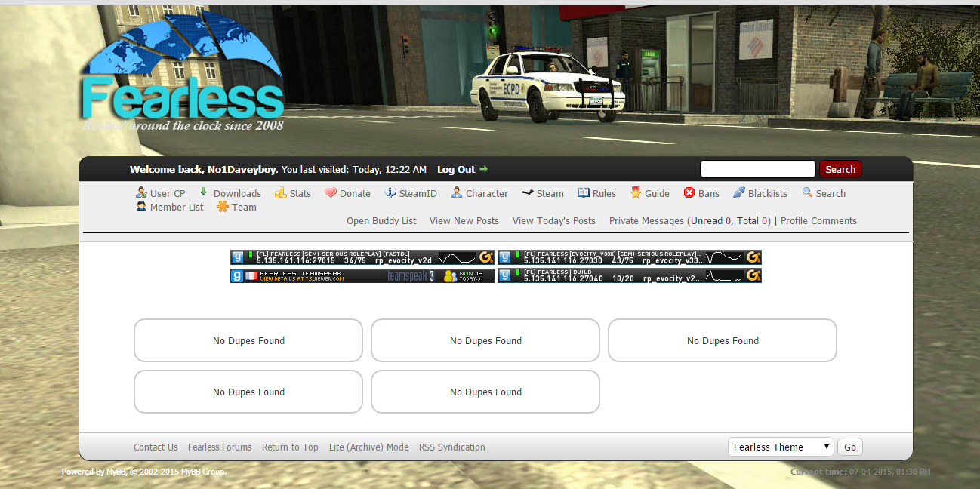Screen dimensions: 980x489
Task: Open the Blacklists menu link
Action: (x=768, y=193)
